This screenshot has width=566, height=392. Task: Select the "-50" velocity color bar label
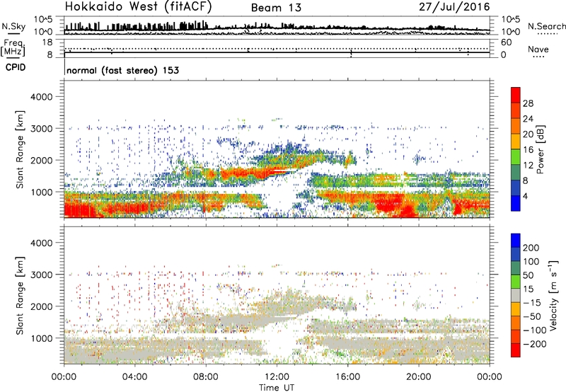(x=531, y=316)
